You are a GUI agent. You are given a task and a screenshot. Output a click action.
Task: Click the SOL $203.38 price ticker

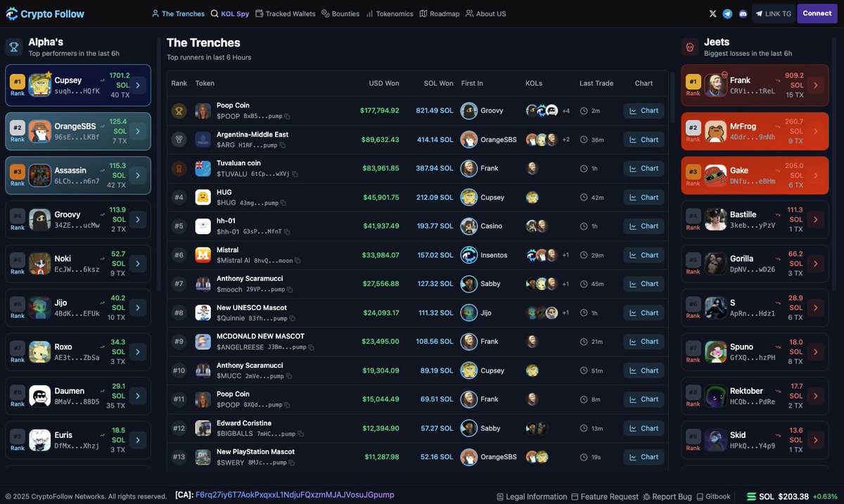[x=791, y=496]
